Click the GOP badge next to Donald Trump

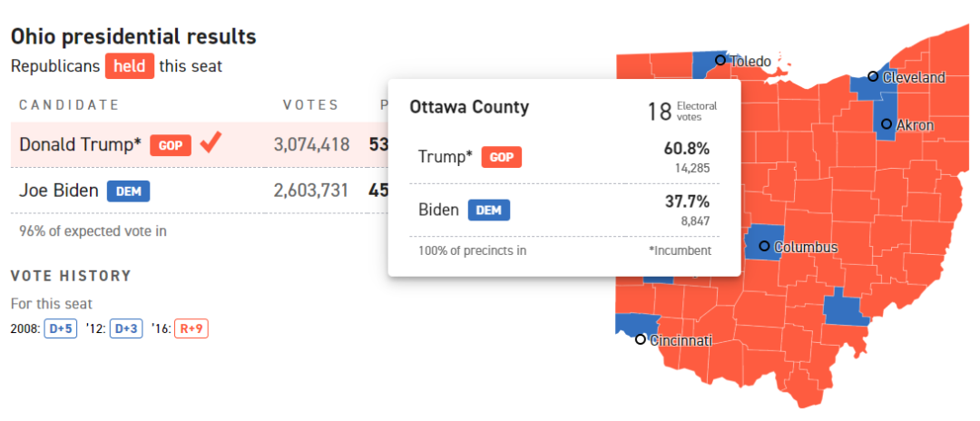171,145
